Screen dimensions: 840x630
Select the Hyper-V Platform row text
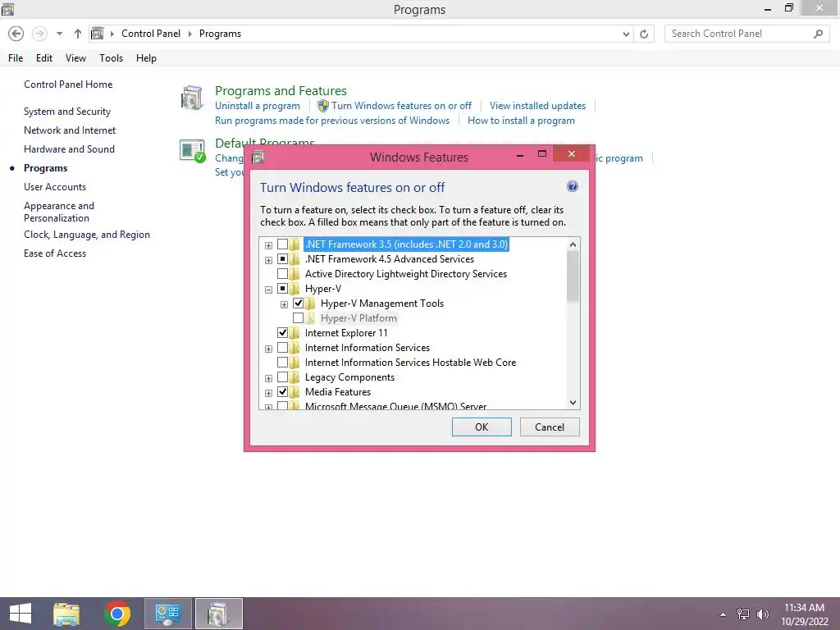point(358,318)
